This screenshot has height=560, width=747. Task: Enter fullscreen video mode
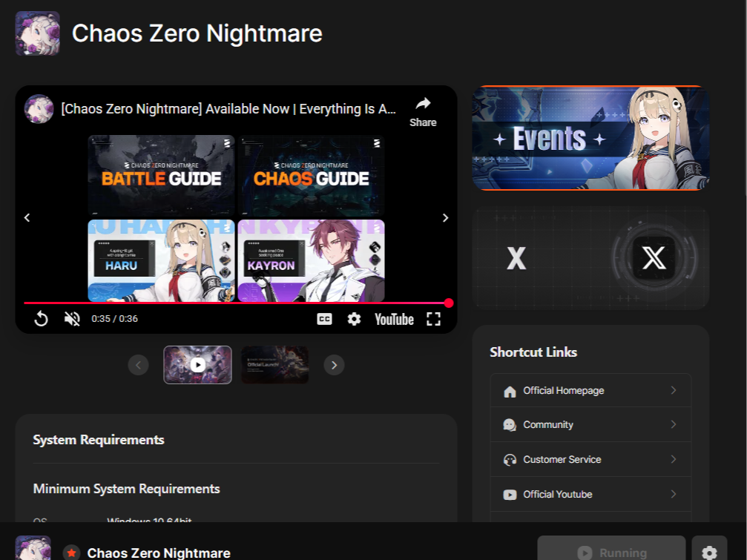click(433, 319)
